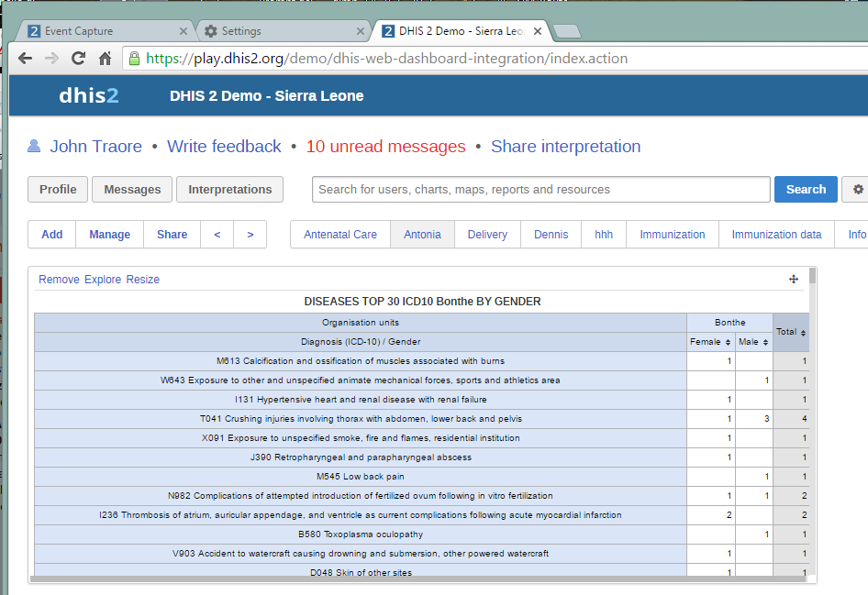Image resolution: width=868 pixels, height=595 pixels.
Task: Show previous dashboards with left arrow
Action: click(x=217, y=235)
